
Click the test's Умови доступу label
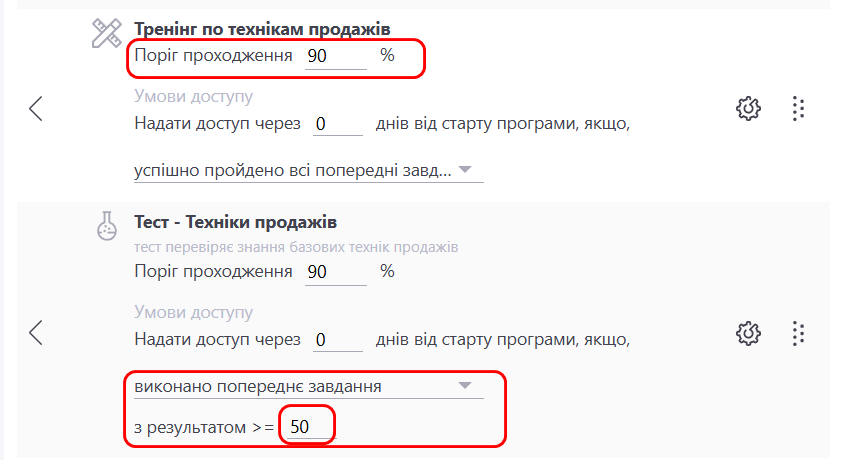point(193,313)
